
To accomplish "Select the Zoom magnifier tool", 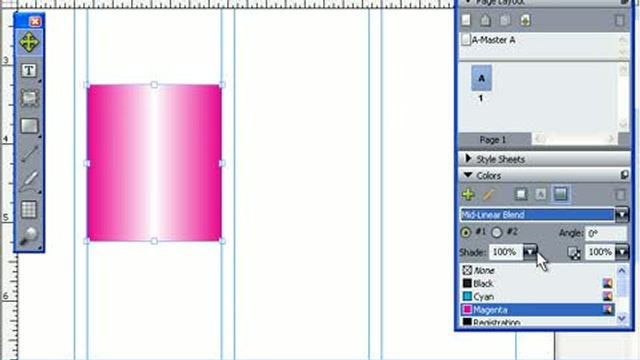I will [29, 236].
